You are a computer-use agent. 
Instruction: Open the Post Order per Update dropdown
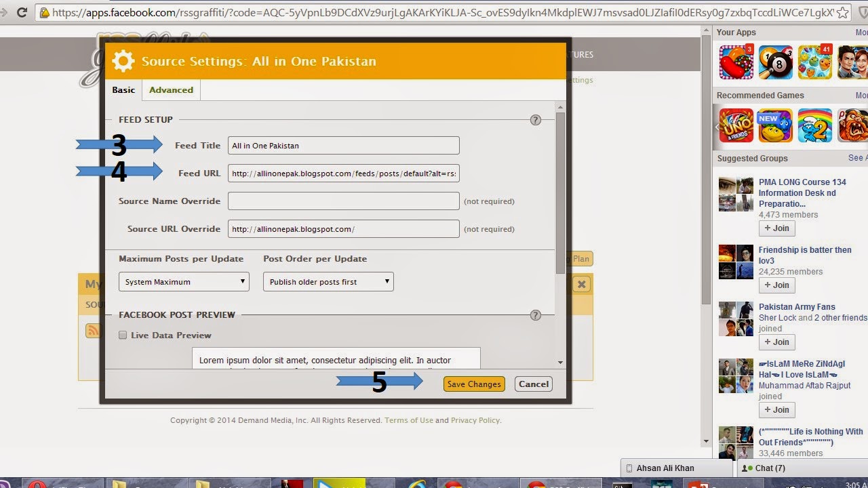point(328,282)
